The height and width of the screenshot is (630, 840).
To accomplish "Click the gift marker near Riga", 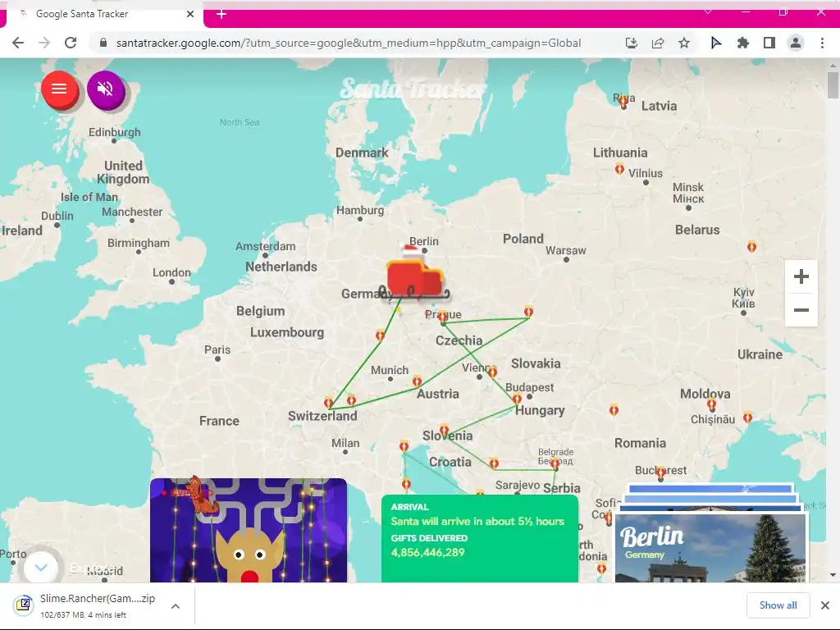I will click(623, 102).
